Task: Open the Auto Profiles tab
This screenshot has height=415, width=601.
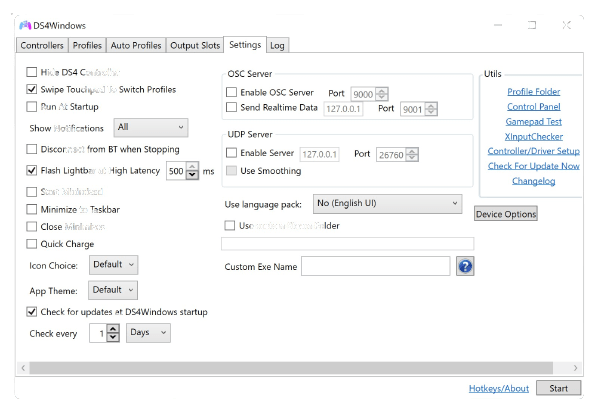Action: tap(136, 45)
